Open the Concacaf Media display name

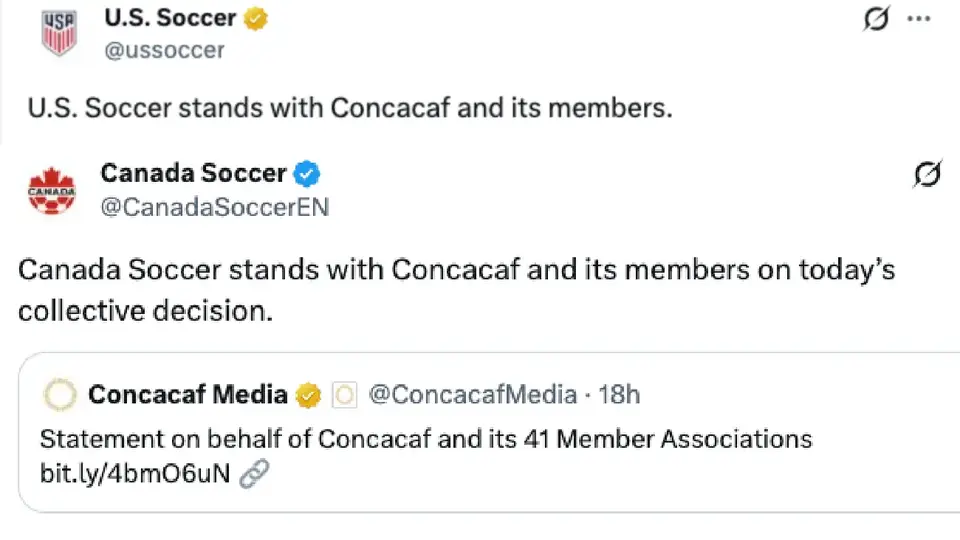pyautogui.click(x=188, y=395)
